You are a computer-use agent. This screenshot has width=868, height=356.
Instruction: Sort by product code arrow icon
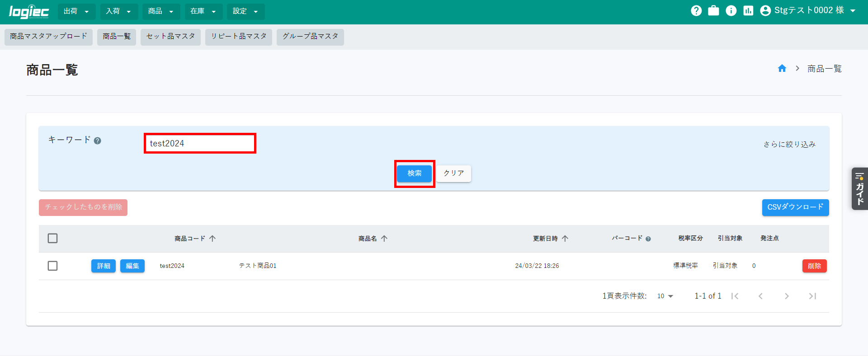pos(212,239)
